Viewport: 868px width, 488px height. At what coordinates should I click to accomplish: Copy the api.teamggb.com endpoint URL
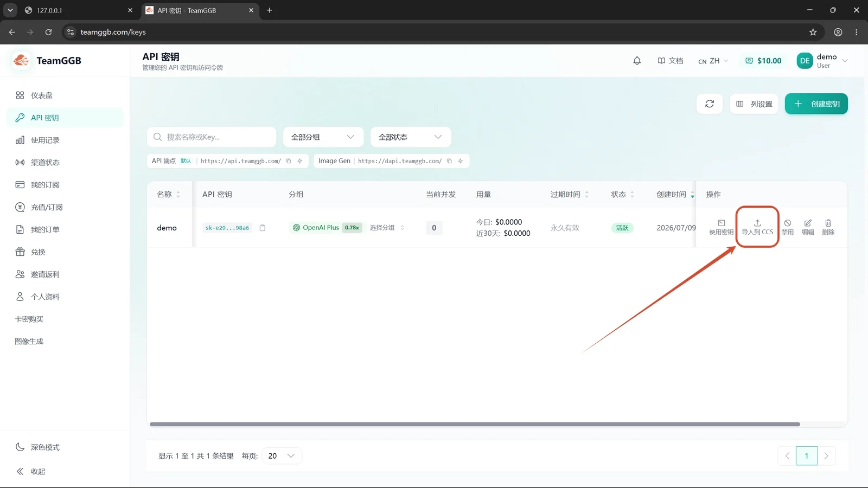pos(289,161)
